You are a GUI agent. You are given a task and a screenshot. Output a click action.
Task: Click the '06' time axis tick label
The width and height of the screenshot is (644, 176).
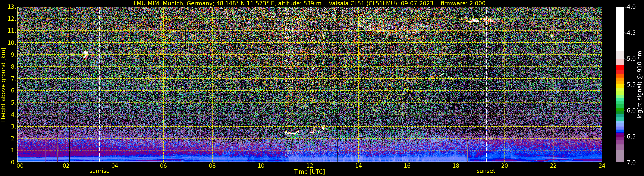tap(163, 166)
